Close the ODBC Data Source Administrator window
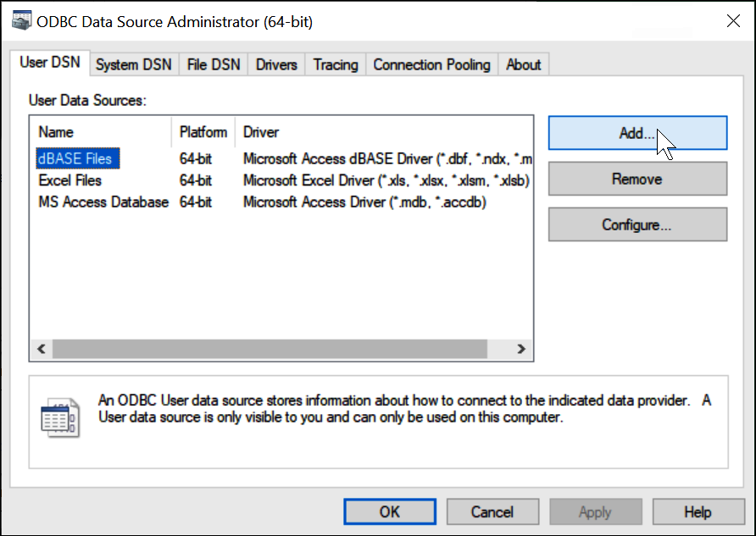 pyautogui.click(x=733, y=22)
